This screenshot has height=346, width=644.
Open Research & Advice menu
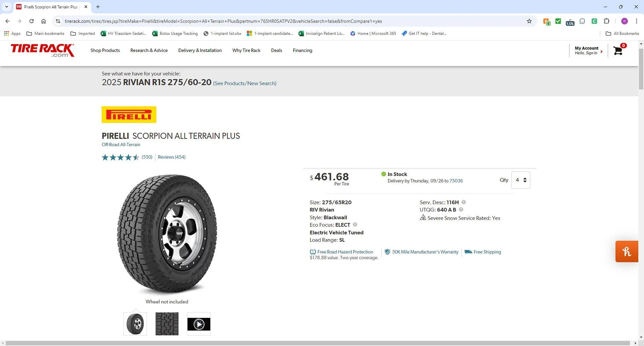[x=149, y=50]
